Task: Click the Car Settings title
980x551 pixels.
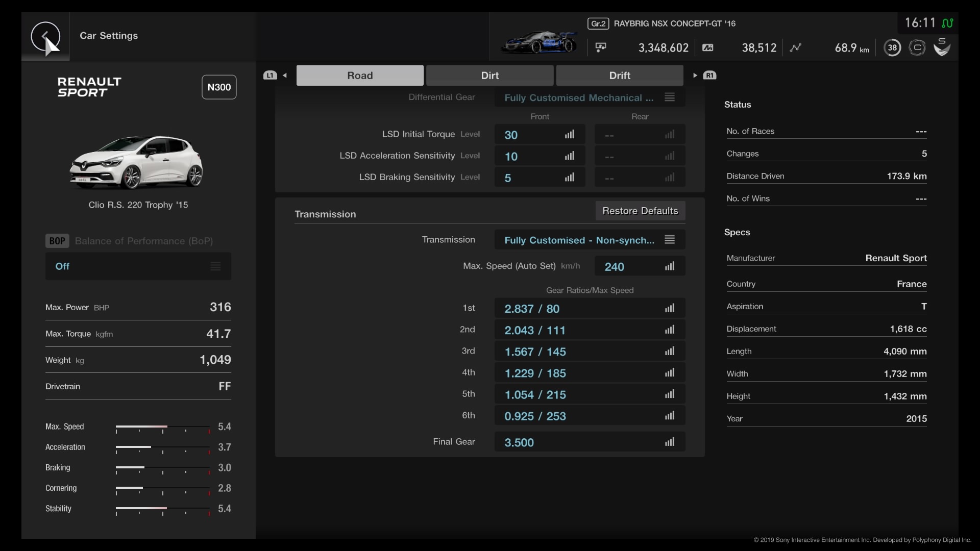Action: coord(109,36)
